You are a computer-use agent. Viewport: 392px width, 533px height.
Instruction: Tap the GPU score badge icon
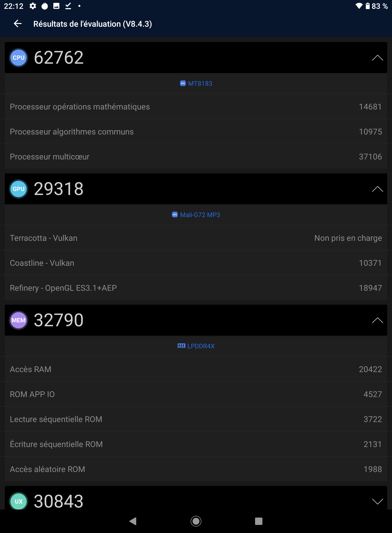tap(19, 189)
